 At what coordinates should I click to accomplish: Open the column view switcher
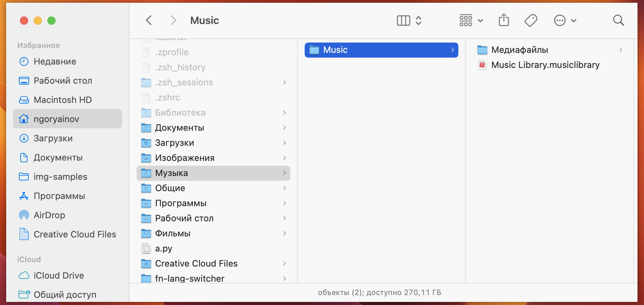409,21
